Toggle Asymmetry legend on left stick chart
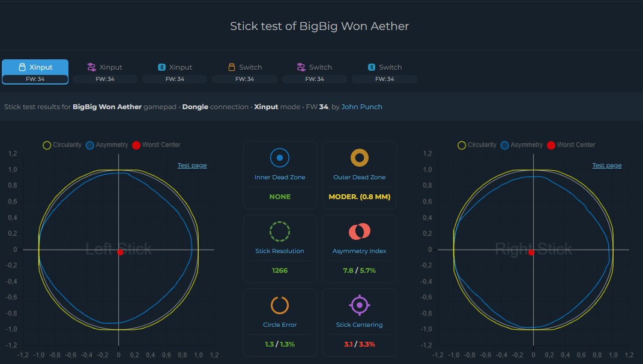Screen dimensions: 643x364 tap(107, 145)
